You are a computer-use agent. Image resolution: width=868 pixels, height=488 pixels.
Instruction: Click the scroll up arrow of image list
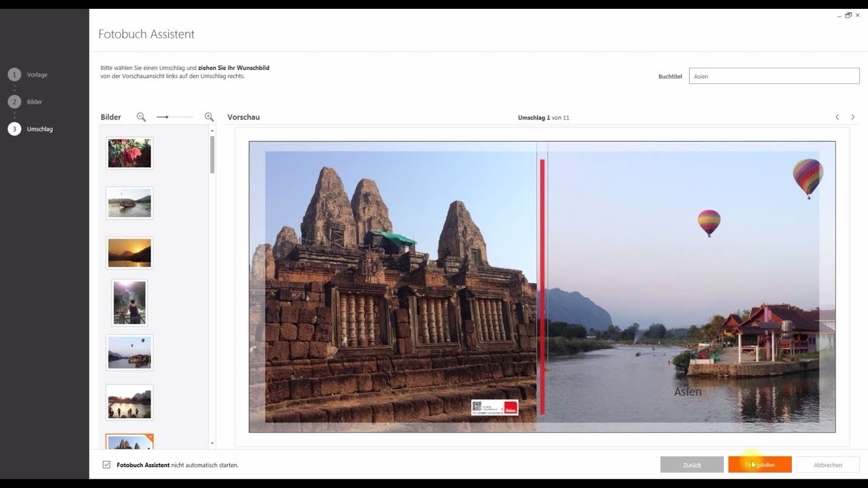[x=212, y=130]
